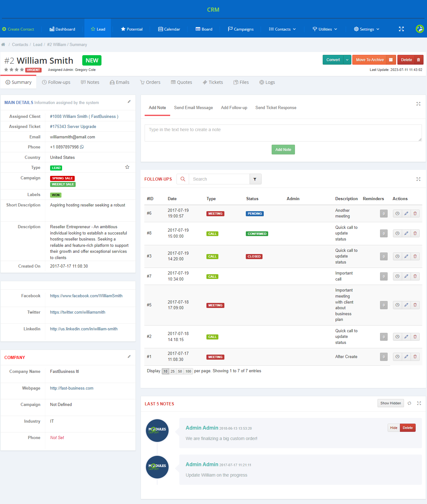Open the Calendar menu item

coord(169,29)
